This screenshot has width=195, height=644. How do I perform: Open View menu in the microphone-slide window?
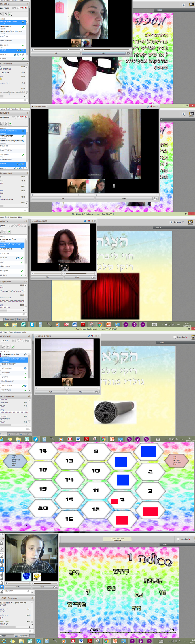pyautogui.click(x=5, y=332)
